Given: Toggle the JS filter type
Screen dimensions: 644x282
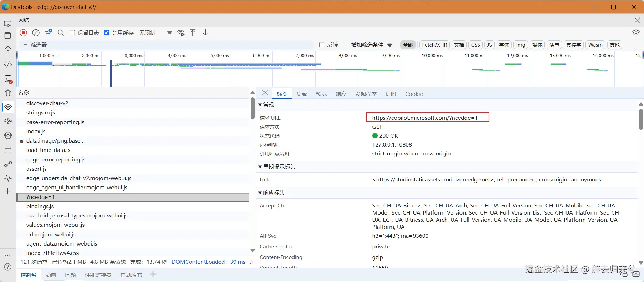Looking at the screenshot, I should click(x=489, y=45).
